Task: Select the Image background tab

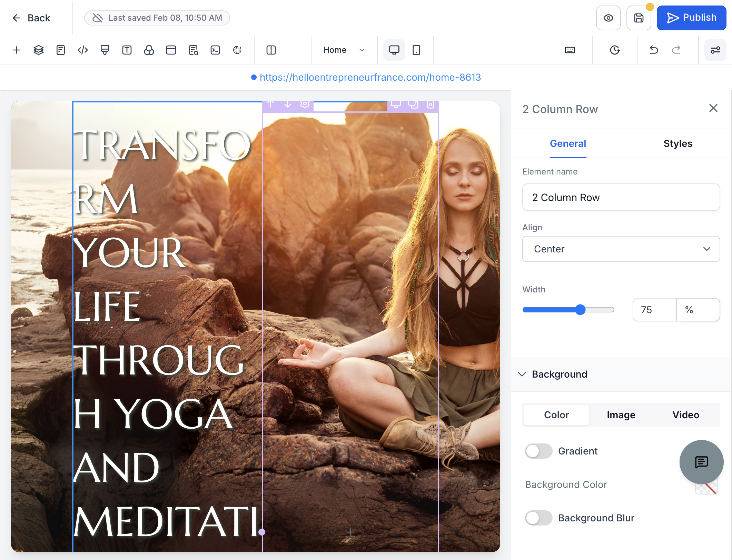Action: point(621,415)
